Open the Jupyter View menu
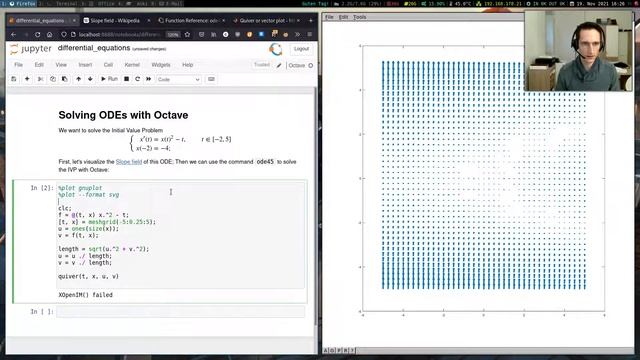 pos(61,65)
